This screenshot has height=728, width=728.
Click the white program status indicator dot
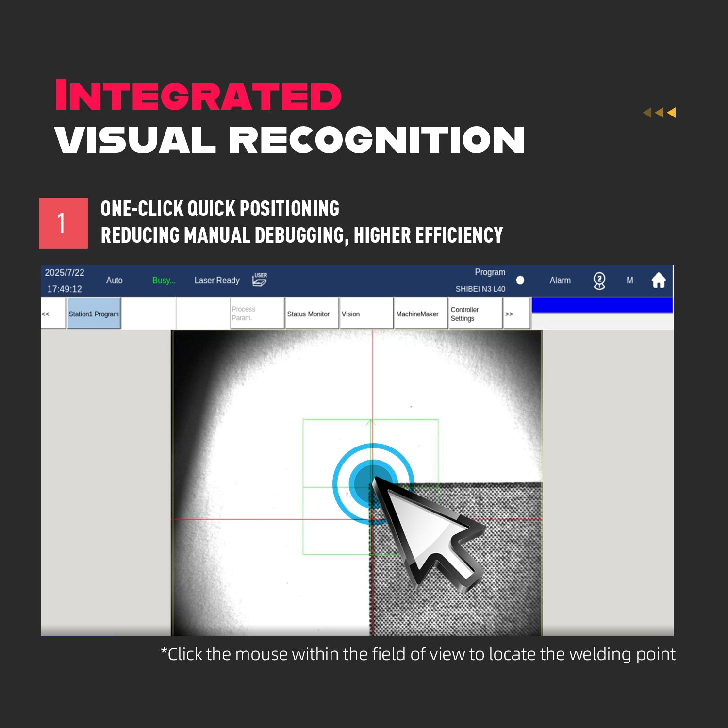point(520,281)
